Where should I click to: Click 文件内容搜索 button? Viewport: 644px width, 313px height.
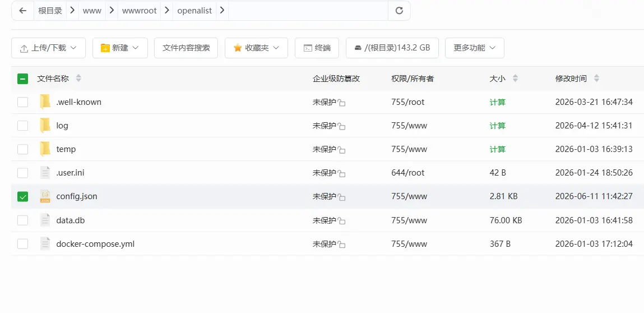click(186, 48)
